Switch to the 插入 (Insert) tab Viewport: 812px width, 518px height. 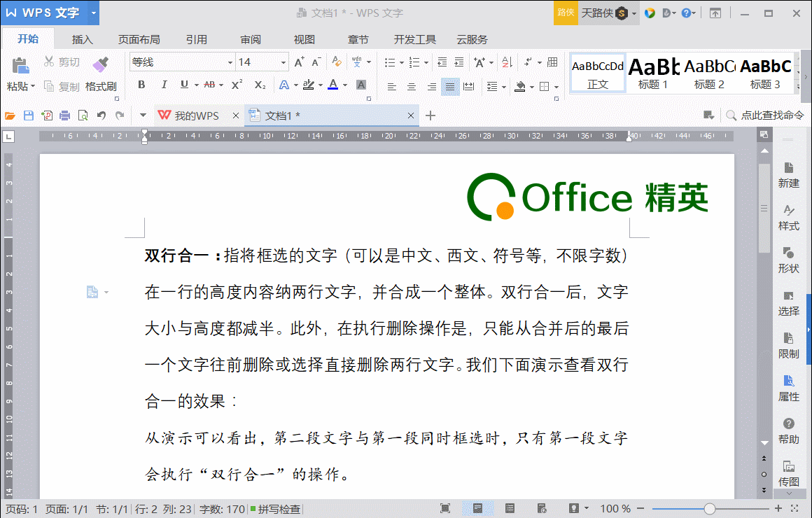pyautogui.click(x=83, y=39)
